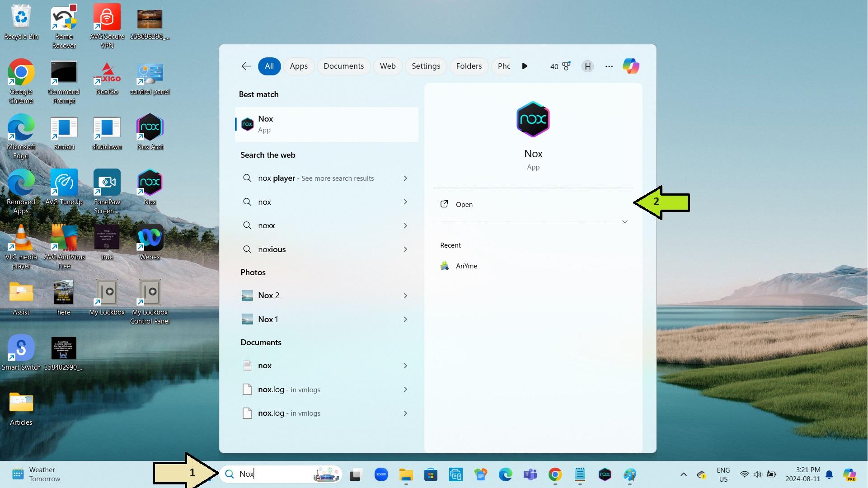This screenshot has height=488, width=868.
Task: Open the Weather widget on taskbar
Action: (36, 474)
